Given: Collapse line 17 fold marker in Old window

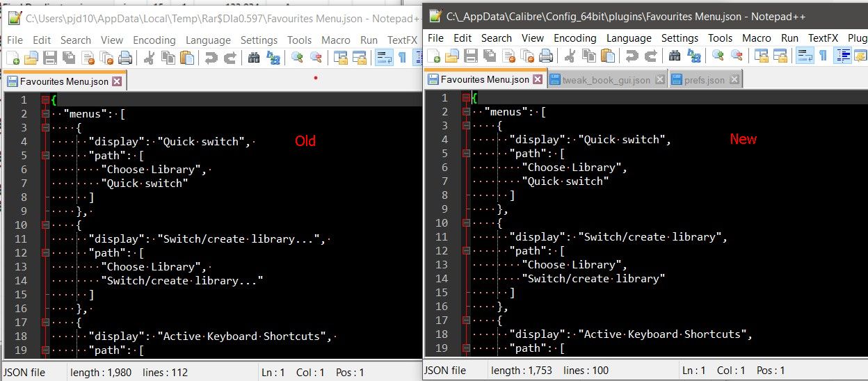Looking at the screenshot, I should (45, 323).
